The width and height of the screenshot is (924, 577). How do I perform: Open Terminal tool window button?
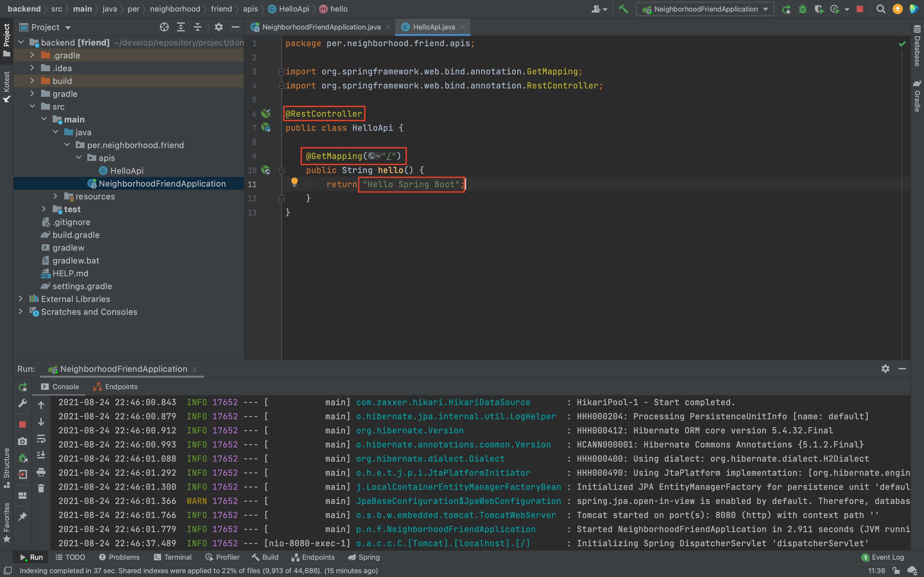click(x=173, y=557)
